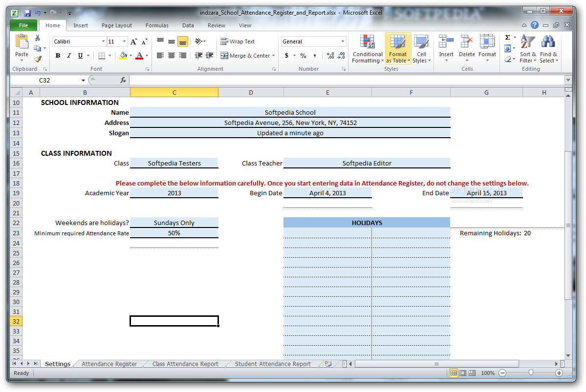Switch to Page Break Preview in status bar
Screen dimensions: 586x392
[472, 373]
